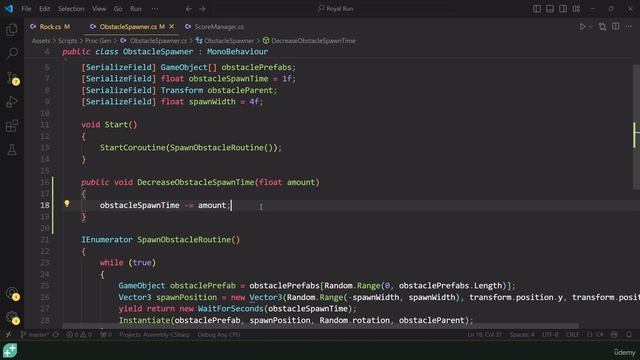Click the spawnWidth field on line 9

point(212,101)
